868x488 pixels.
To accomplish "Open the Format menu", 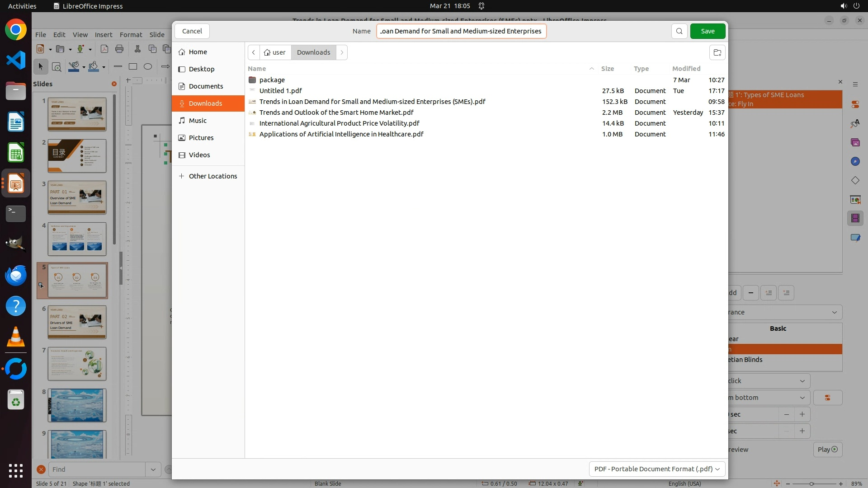I will pos(131,35).
